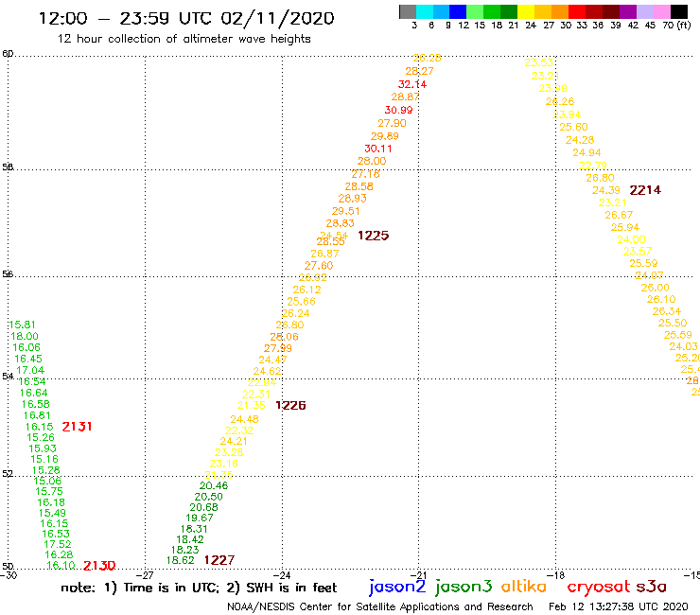Select the red wave value 30.11
Image resolution: width=700 pixels, height=615 pixels.
(378, 149)
